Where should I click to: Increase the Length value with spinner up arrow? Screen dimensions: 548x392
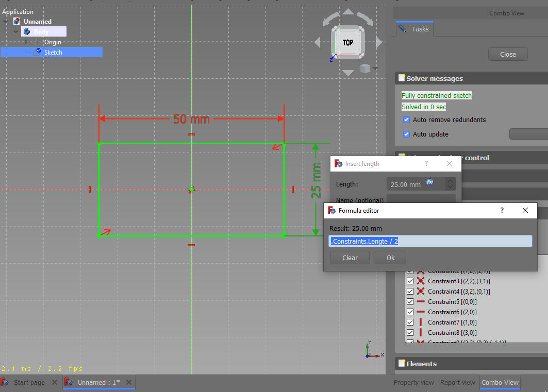point(451,181)
